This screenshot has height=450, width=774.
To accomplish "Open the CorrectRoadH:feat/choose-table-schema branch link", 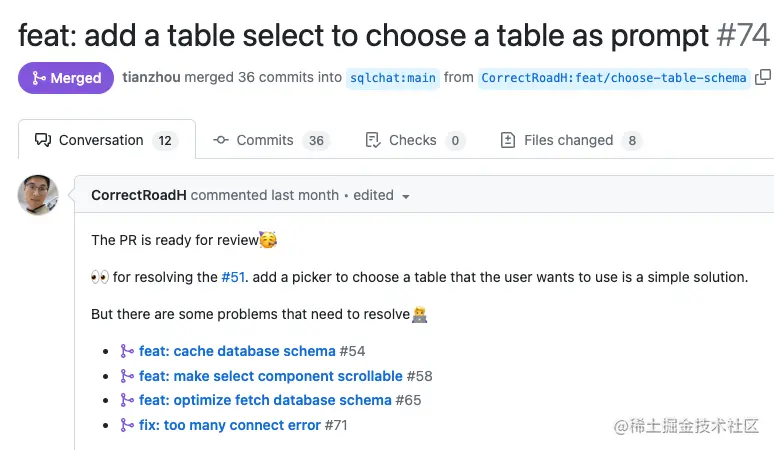I will click(614, 78).
